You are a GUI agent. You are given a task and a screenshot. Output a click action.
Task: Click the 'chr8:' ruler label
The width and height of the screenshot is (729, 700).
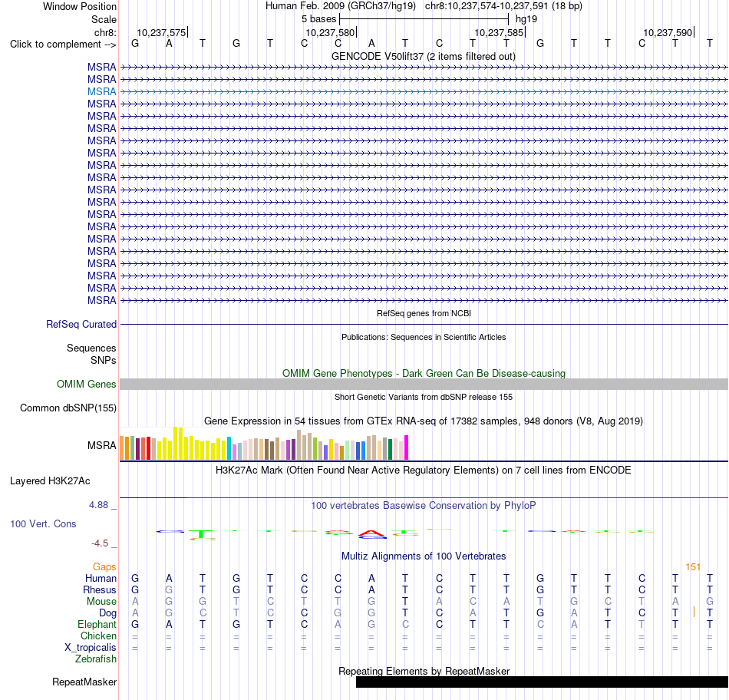point(105,32)
